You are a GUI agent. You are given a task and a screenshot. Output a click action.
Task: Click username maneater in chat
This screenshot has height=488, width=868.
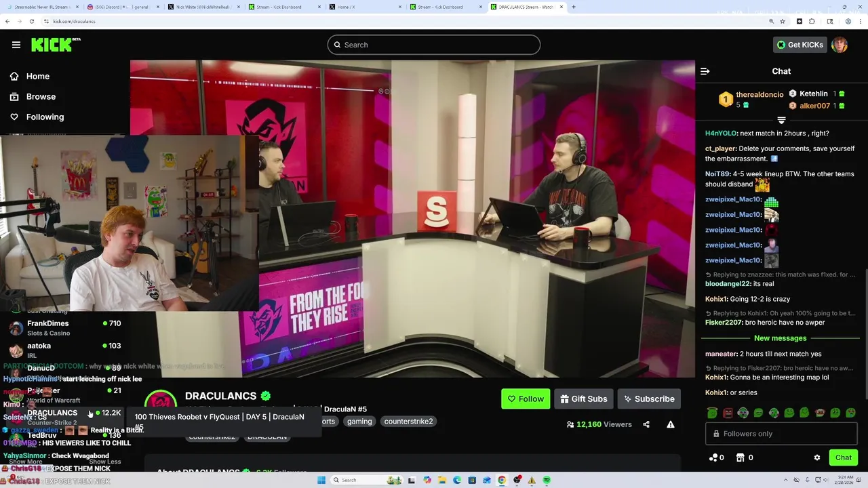(x=721, y=354)
